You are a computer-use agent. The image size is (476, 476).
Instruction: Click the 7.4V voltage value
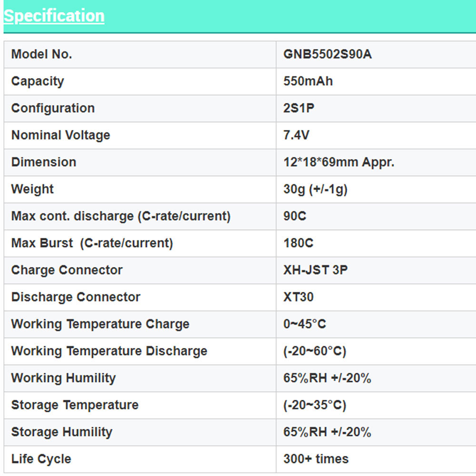pyautogui.click(x=296, y=135)
